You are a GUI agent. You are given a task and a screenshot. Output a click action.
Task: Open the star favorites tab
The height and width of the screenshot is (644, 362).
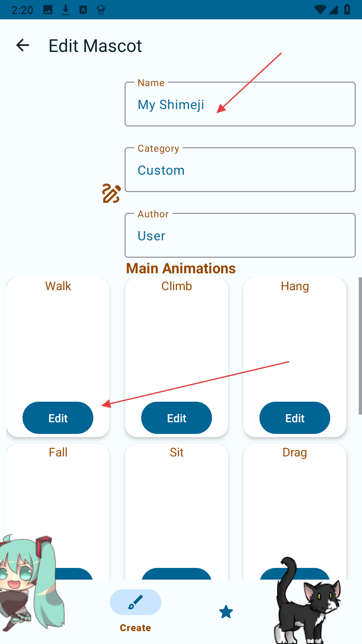coord(226,612)
